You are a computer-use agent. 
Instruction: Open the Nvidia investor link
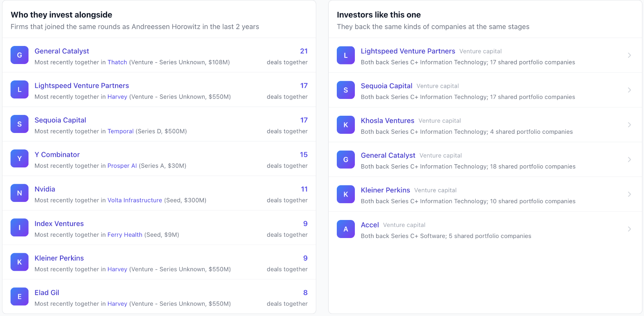pos(45,189)
